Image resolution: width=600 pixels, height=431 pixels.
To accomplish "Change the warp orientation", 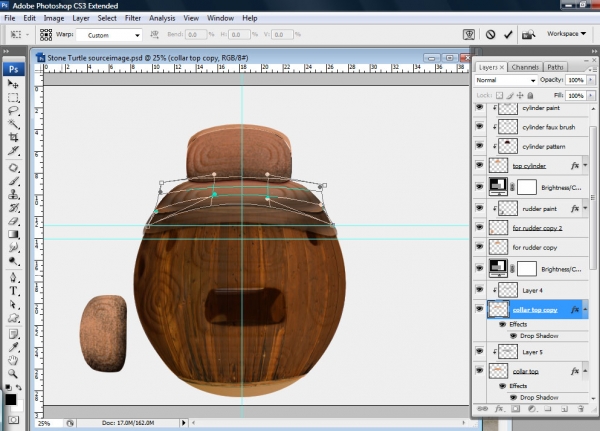I will (155, 34).
